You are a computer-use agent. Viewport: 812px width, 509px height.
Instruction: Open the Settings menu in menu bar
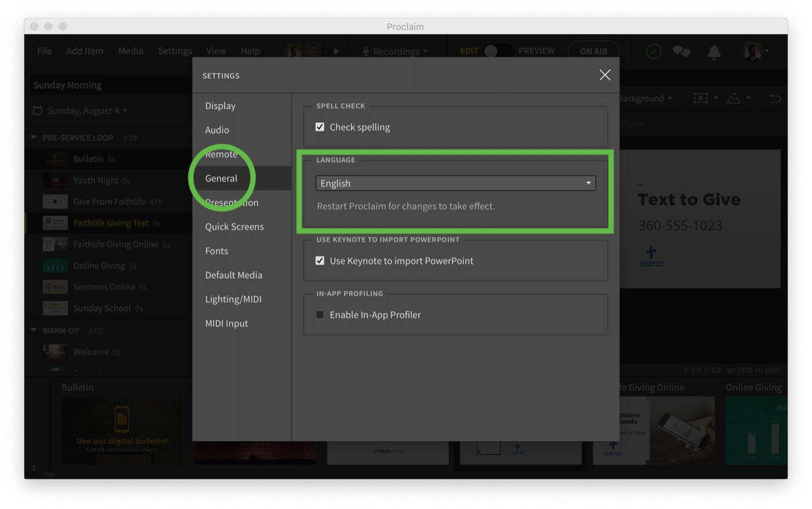(175, 51)
